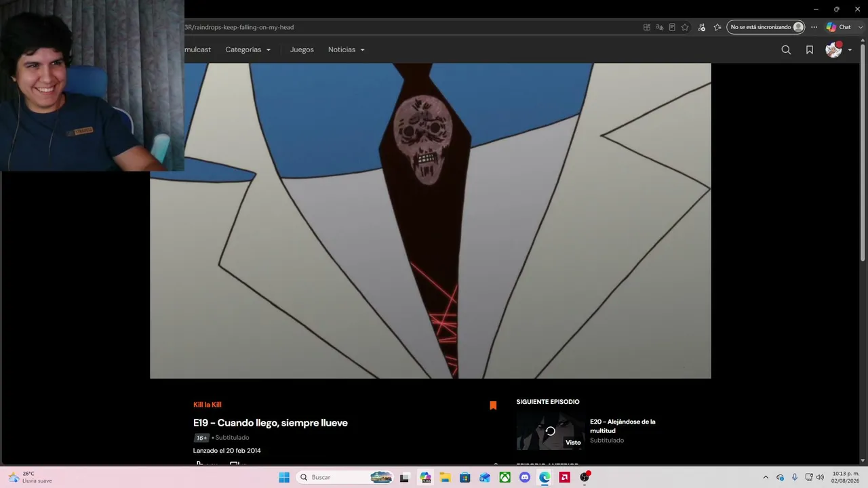Open Outlook from the taskbar
The height and width of the screenshot is (488, 868).
pos(485,477)
